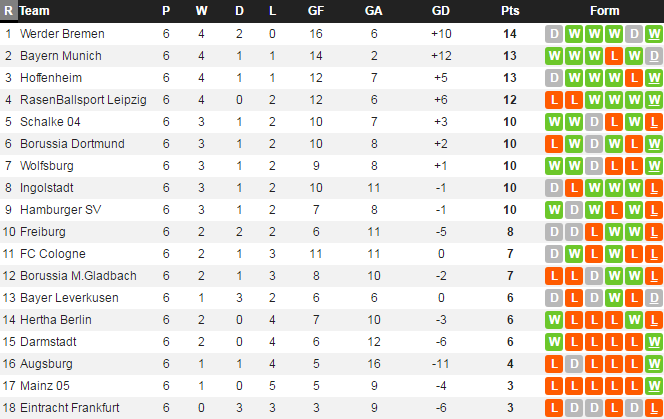The height and width of the screenshot is (419, 664).
Task: Click the Borussia Dortmund team name
Action: coord(71,143)
